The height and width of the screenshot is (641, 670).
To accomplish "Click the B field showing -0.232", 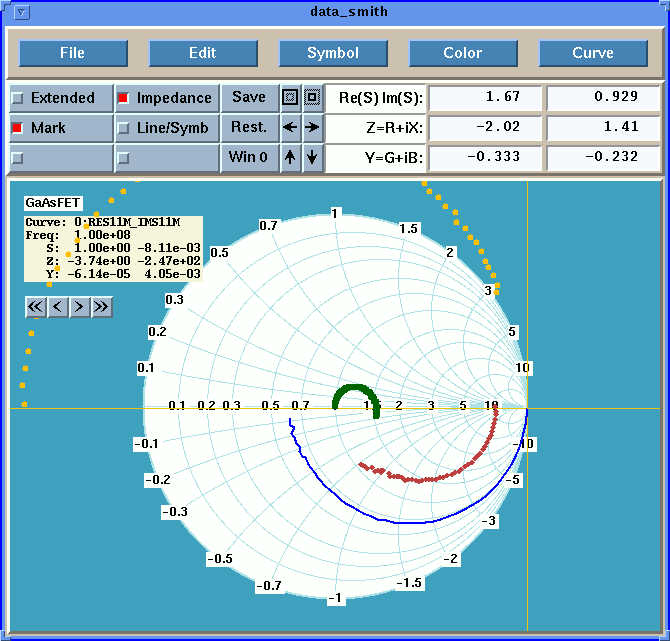I will [603, 157].
